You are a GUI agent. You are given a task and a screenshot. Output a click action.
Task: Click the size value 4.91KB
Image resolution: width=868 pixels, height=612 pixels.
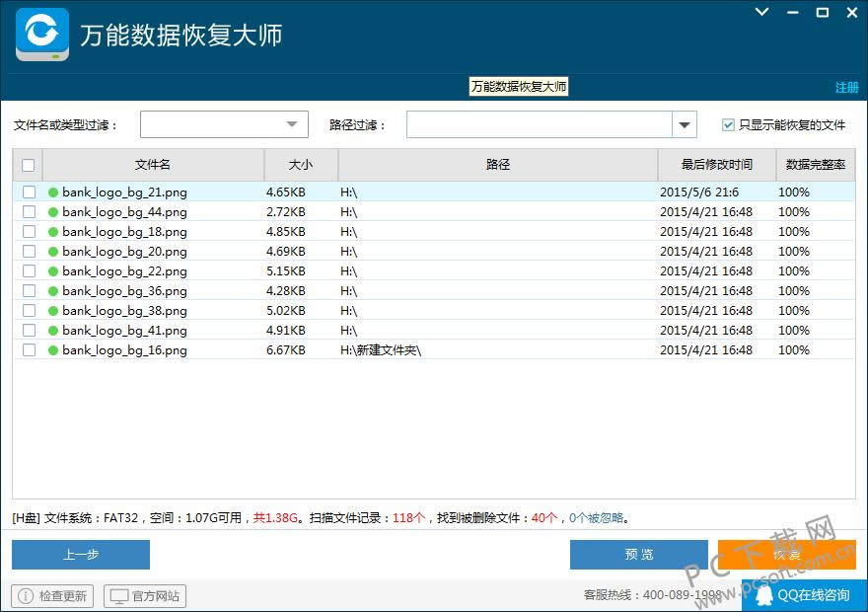click(x=286, y=331)
